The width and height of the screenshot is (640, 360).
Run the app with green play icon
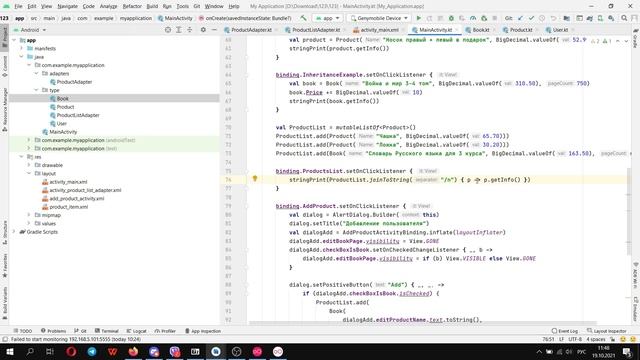coord(418,18)
